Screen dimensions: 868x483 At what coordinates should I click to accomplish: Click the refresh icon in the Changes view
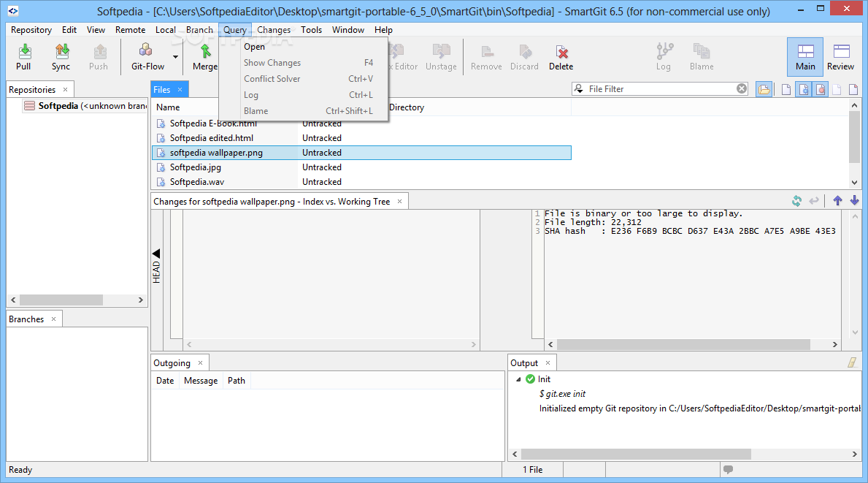pos(796,201)
